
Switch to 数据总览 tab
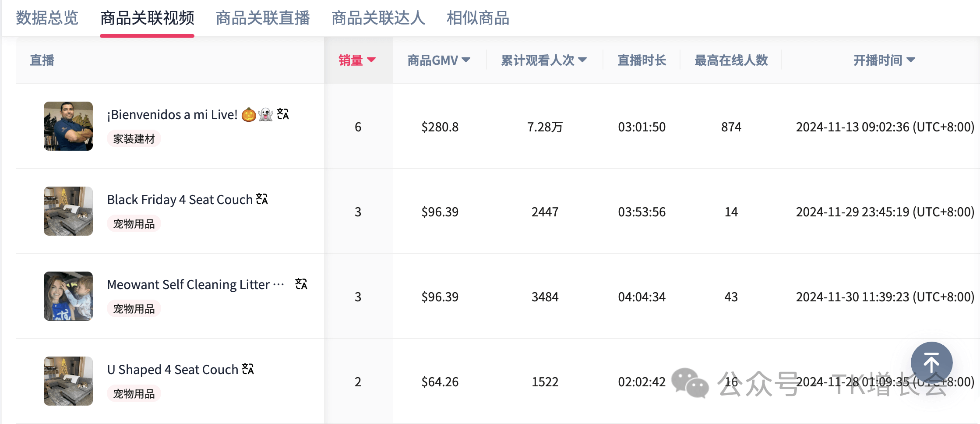[x=47, y=18]
